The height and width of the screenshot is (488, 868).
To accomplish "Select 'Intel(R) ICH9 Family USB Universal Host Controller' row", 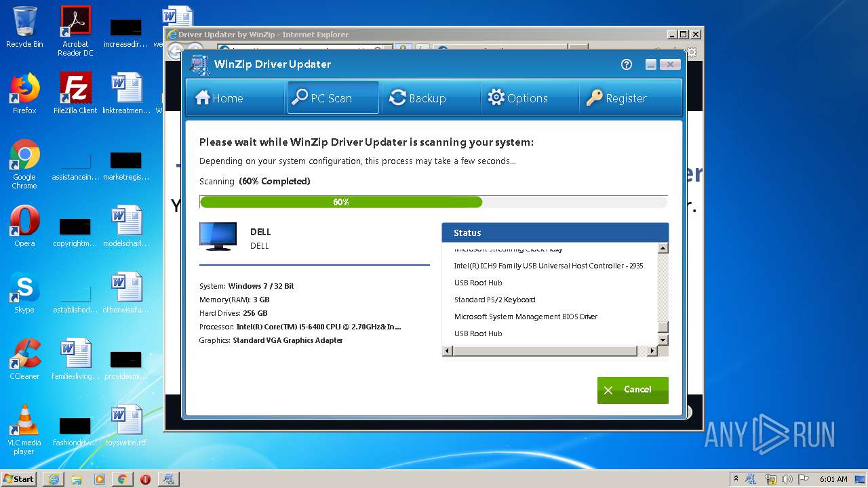I will tap(549, 266).
